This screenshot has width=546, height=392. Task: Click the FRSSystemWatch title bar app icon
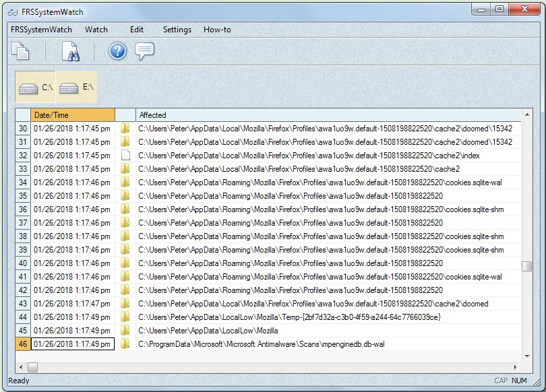[13, 12]
